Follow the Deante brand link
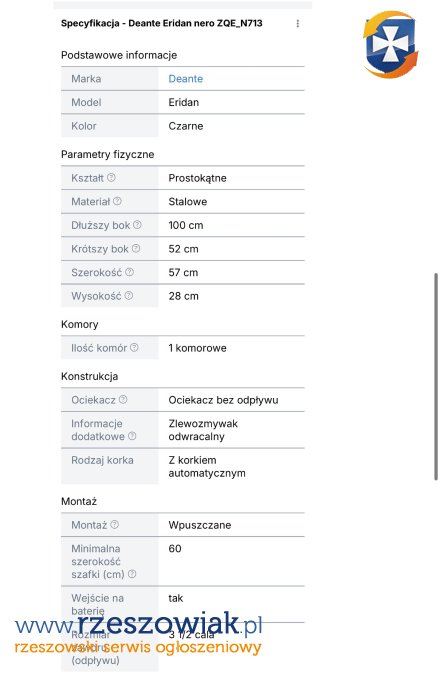Screen dimensions: 441x675 (186, 79)
